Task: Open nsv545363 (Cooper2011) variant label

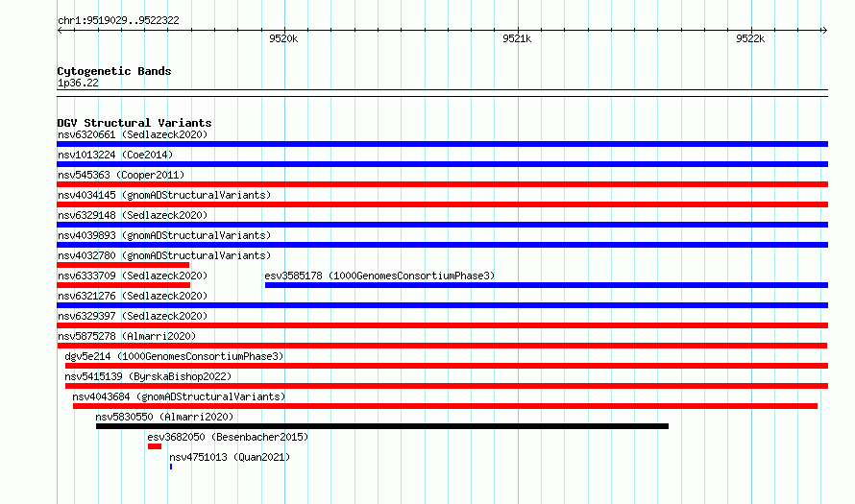Action: (121, 175)
